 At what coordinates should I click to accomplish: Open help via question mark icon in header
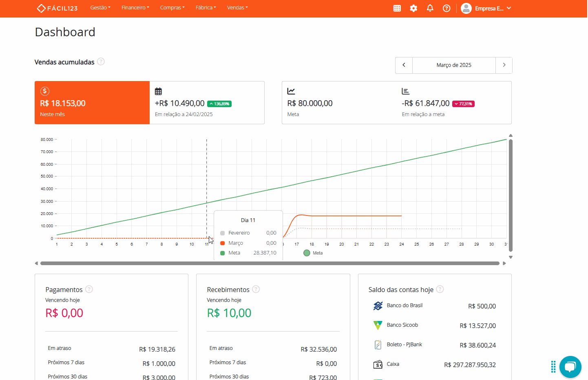tap(447, 8)
